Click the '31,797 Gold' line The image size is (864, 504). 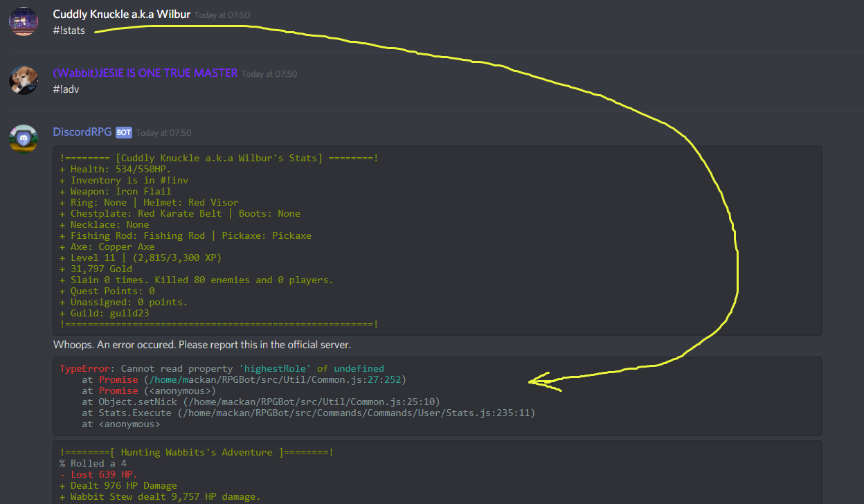[96, 269]
